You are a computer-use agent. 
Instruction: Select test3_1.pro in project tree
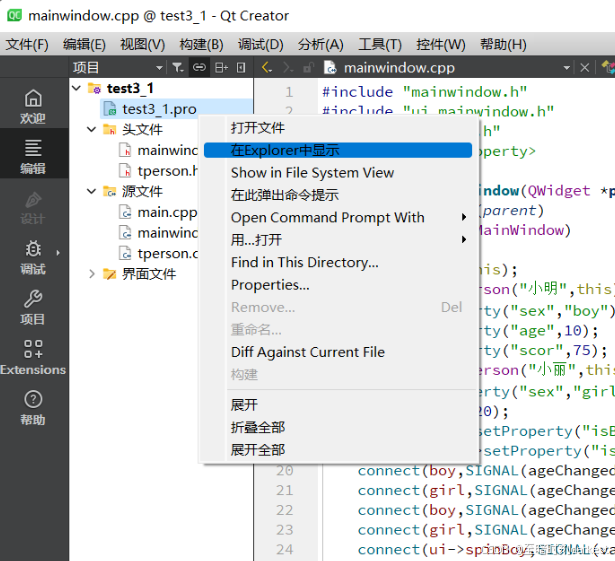(x=159, y=109)
